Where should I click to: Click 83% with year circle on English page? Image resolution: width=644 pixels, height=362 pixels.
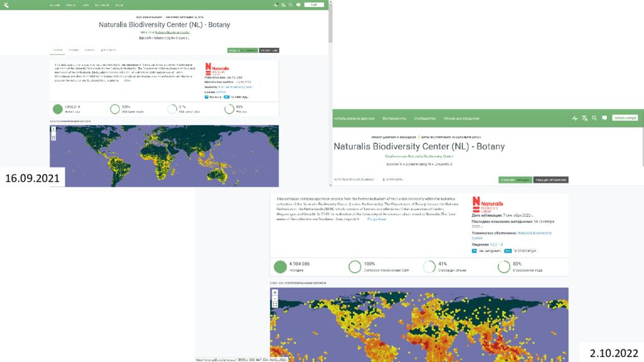point(229,109)
